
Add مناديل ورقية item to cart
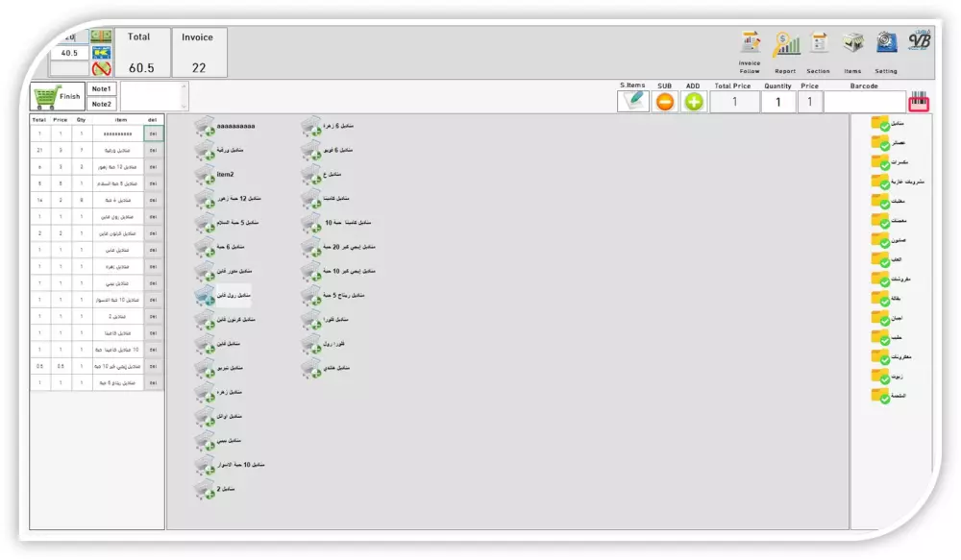pyautogui.click(x=219, y=150)
